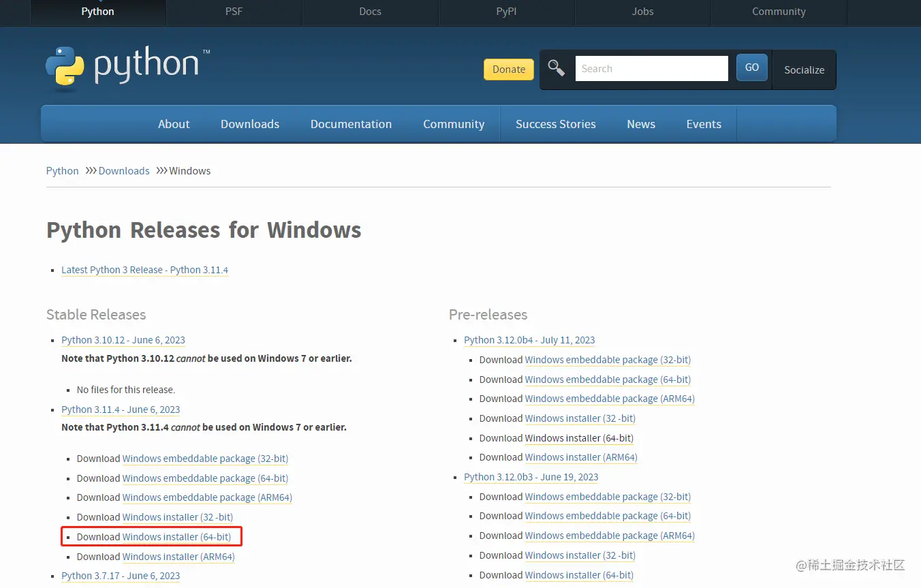Download 3.11.4 Windows embeddable package (32-bit)

point(205,459)
